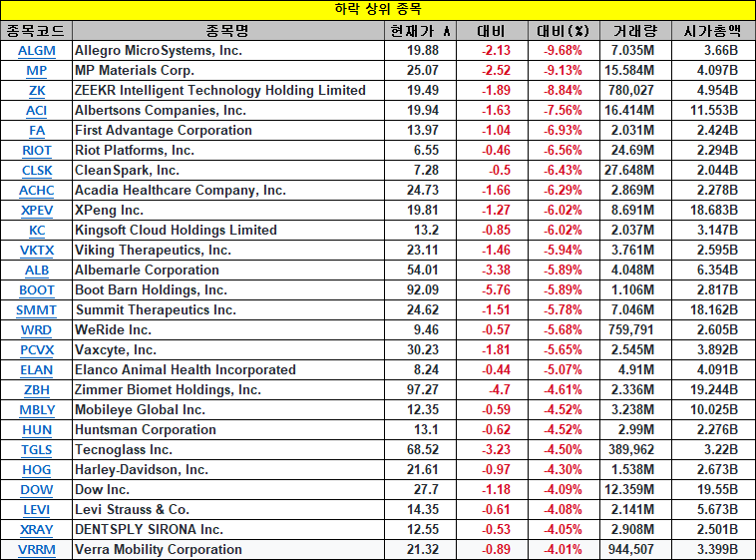Open the ELAN ticker link
Image resolution: width=756 pixels, height=560 pixels.
tap(37, 369)
